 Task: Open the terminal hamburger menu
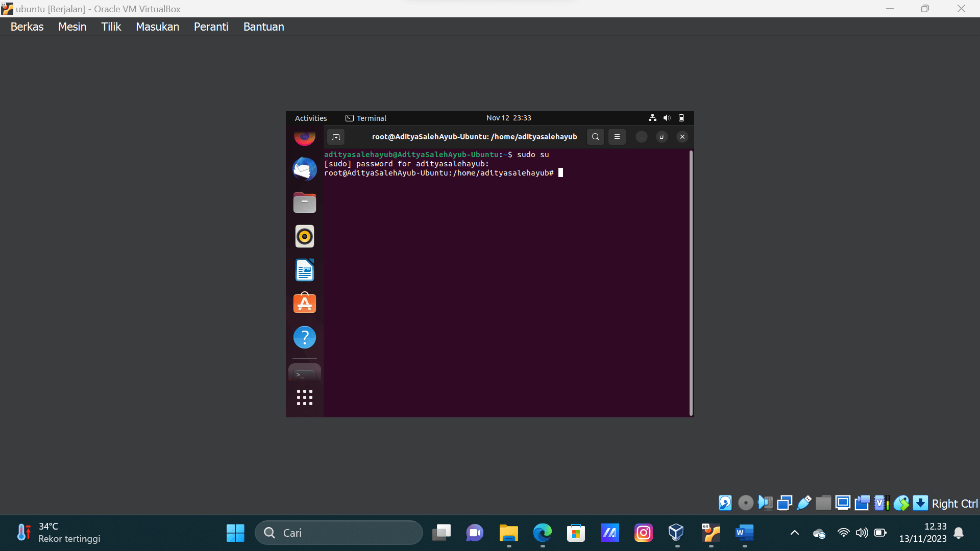coord(617,137)
